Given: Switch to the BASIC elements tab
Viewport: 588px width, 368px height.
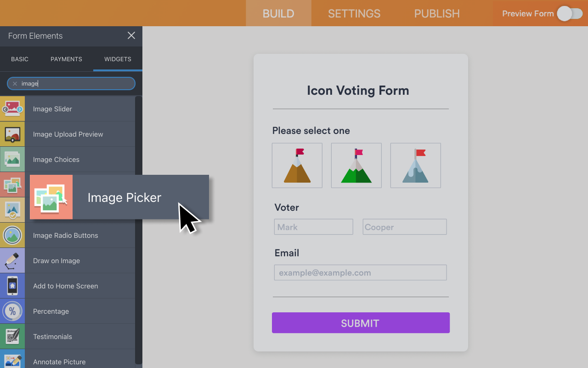Looking at the screenshot, I should 20,59.
